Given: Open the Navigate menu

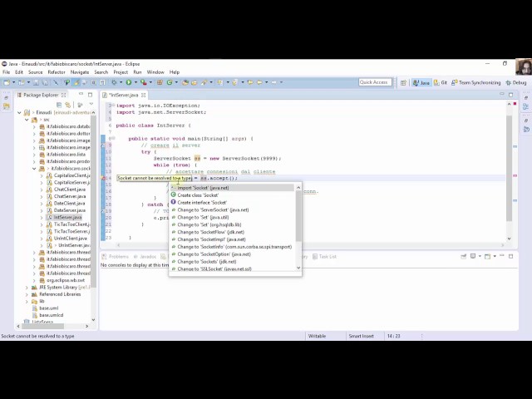Looking at the screenshot, I should 80,72.
